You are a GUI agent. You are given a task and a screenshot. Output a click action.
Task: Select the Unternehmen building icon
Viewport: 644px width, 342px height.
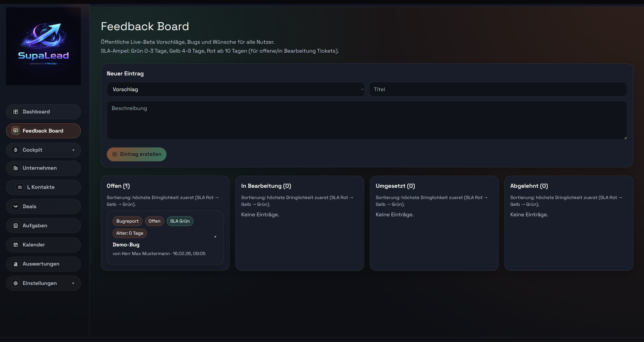(15, 168)
